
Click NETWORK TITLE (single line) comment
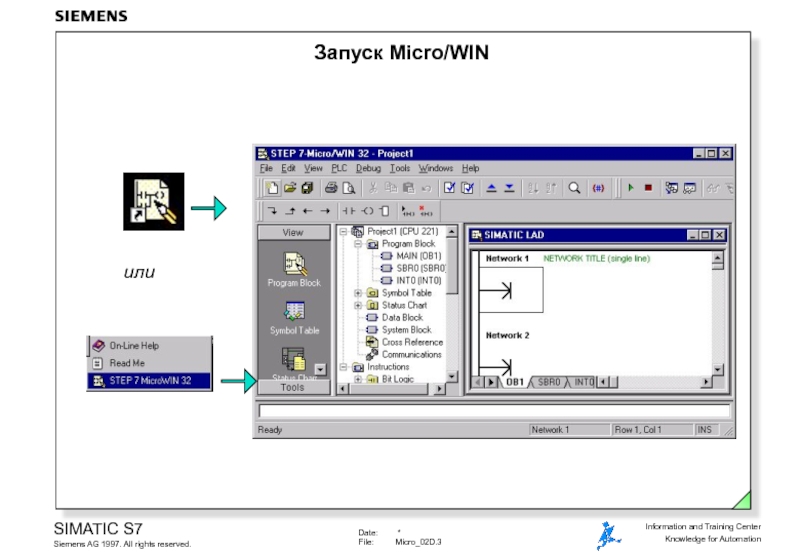click(596, 259)
